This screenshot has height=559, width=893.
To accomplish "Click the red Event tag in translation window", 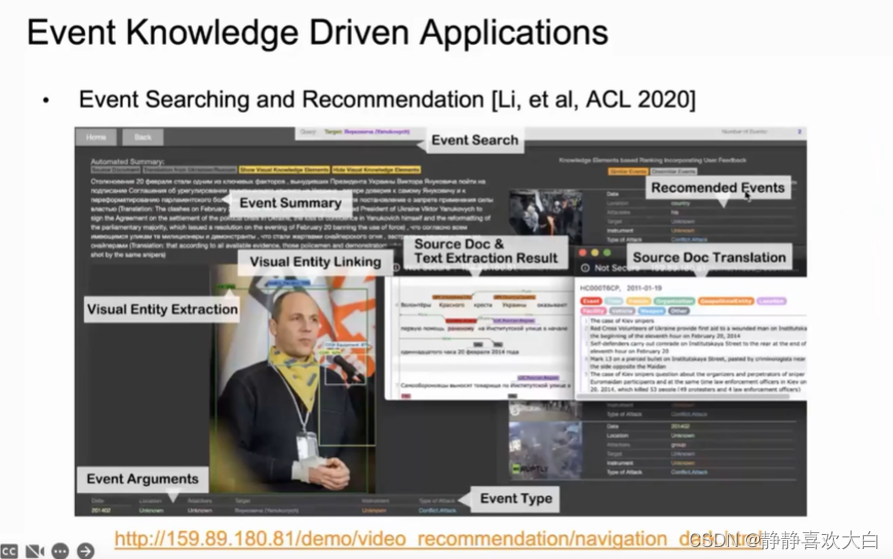I will (x=591, y=301).
